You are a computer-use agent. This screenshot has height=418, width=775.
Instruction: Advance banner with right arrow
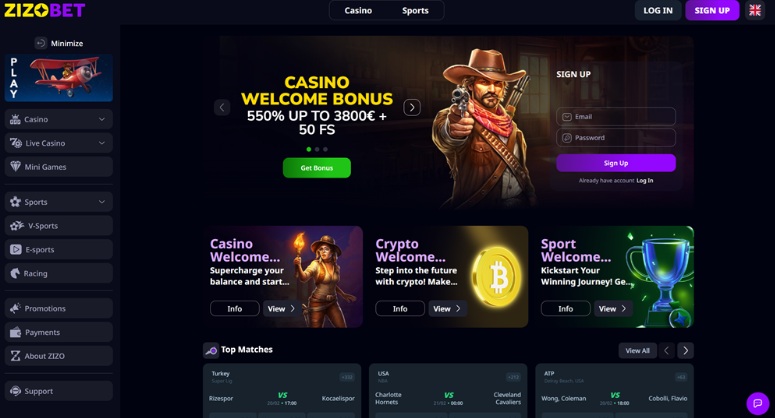pyautogui.click(x=412, y=107)
